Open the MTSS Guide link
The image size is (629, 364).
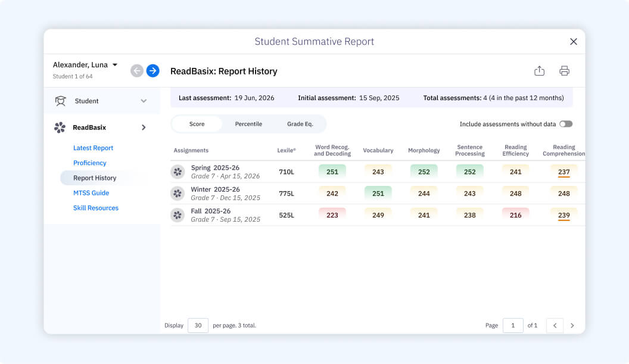pyautogui.click(x=91, y=193)
